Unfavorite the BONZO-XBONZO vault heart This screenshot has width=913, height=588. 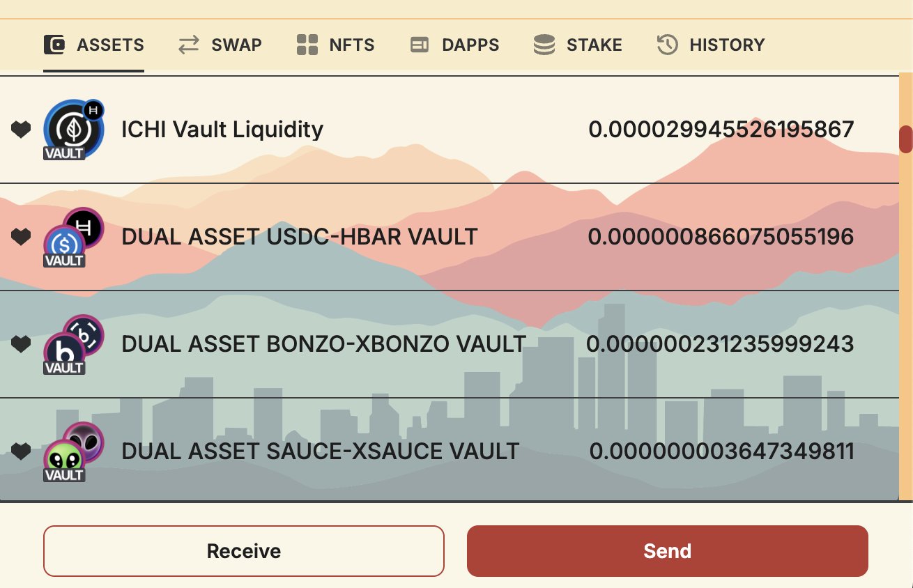tap(21, 344)
